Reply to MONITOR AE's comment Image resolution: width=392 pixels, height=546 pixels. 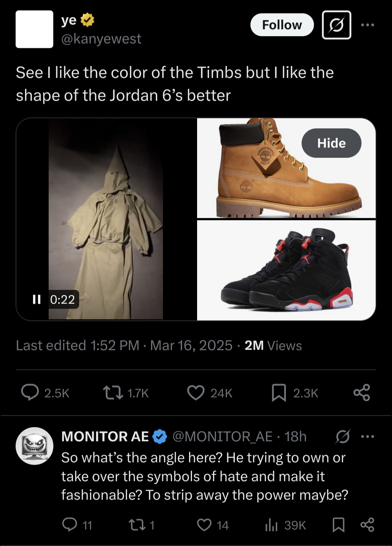[70, 525]
